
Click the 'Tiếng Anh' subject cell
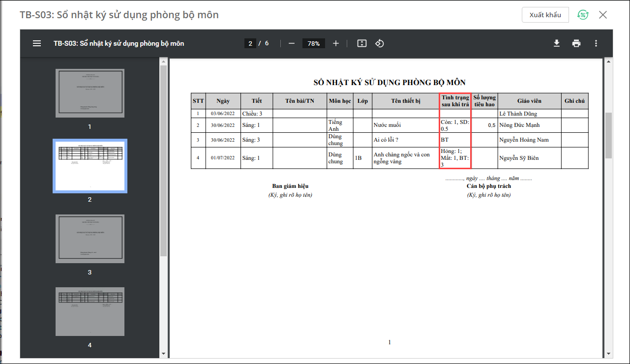click(340, 125)
